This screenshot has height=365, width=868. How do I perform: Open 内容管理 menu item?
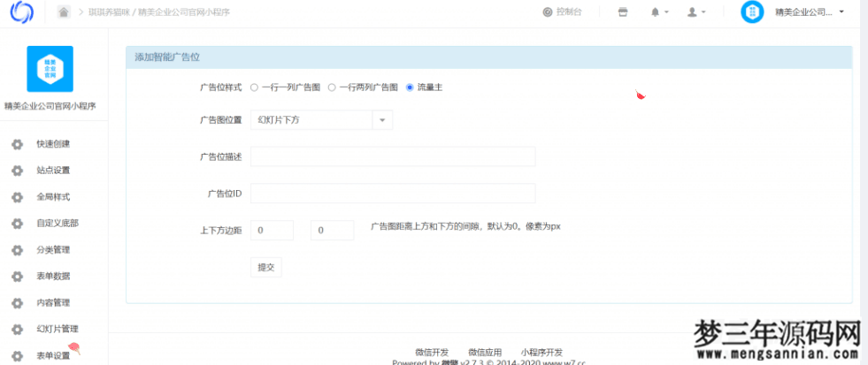coord(53,303)
